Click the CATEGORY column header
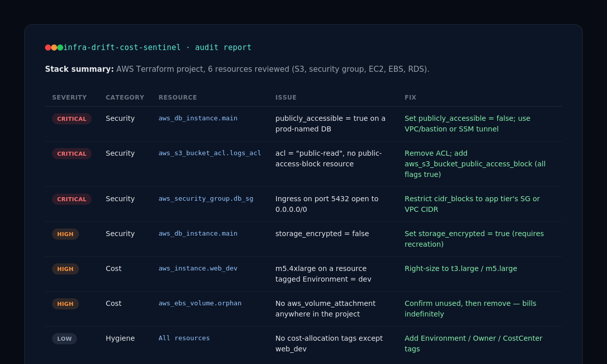This screenshot has width=607, height=364. click(x=125, y=98)
